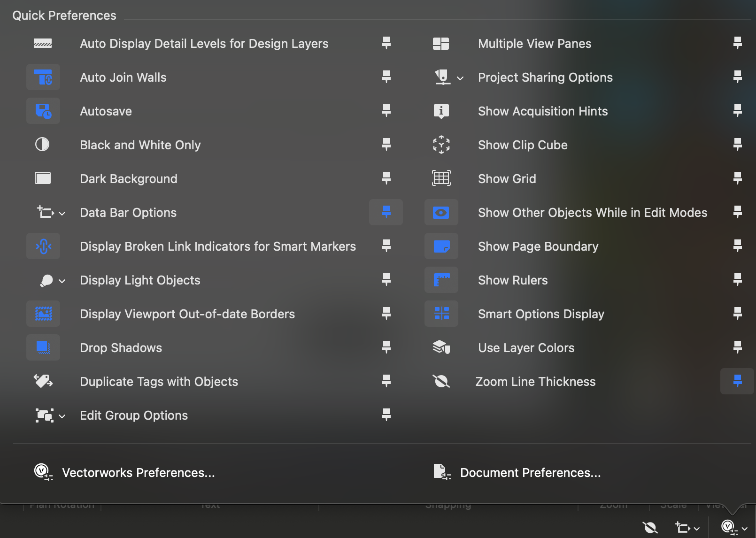Open Document Preferences...
This screenshot has width=756, height=538.
point(530,473)
